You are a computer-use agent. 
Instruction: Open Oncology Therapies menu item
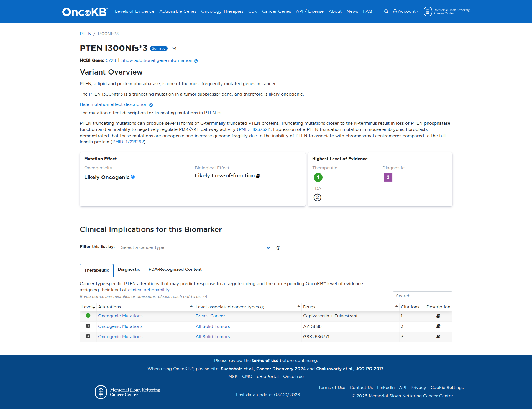click(222, 11)
